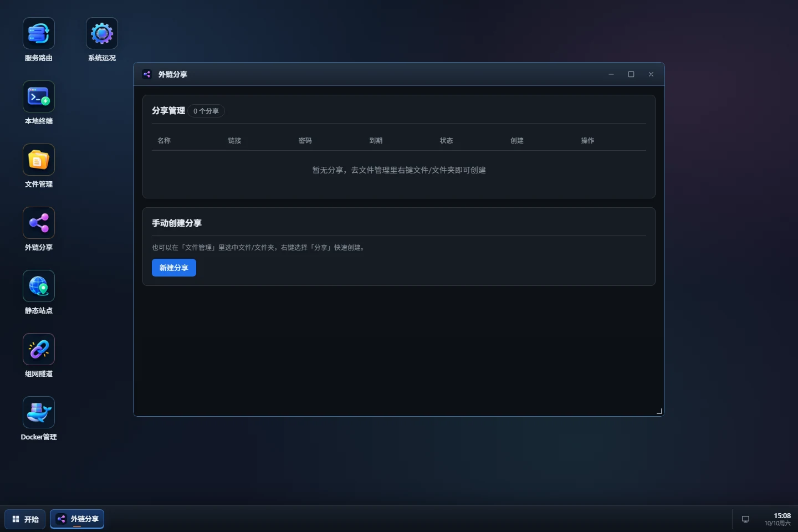Viewport: 798px width, 532px height.
Task: Click the 名称 column header
Action: click(164, 141)
